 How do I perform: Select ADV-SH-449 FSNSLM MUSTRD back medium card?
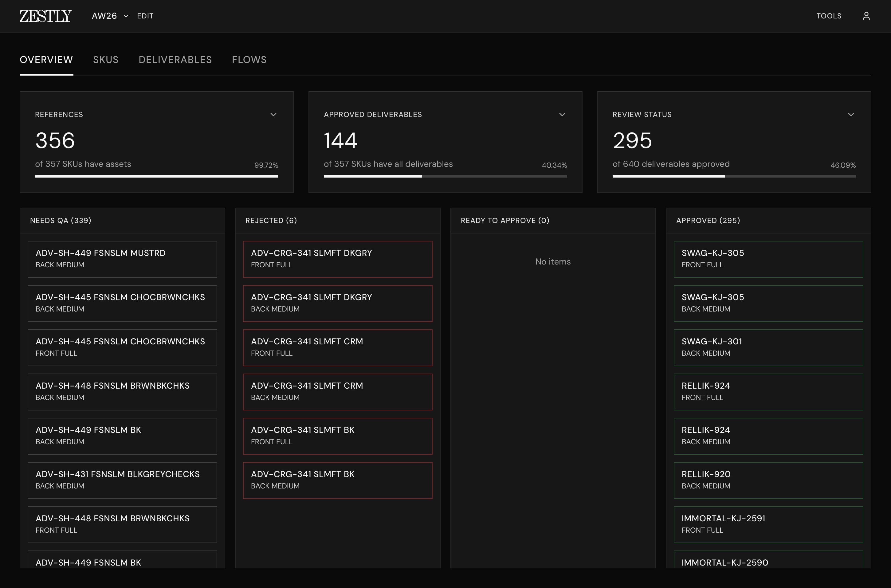pos(122,259)
